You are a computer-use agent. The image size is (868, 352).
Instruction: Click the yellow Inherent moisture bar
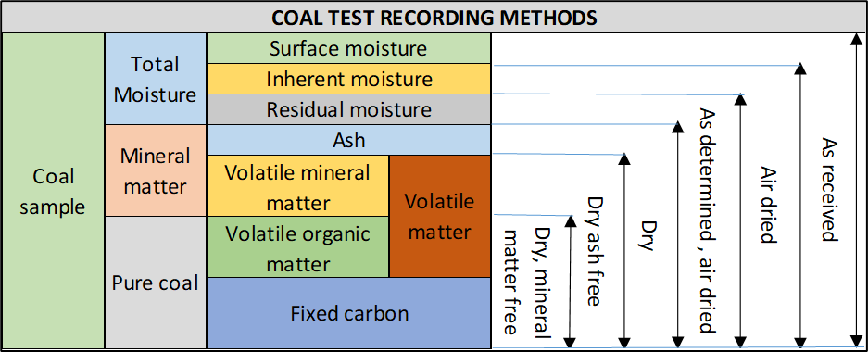click(x=348, y=79)
